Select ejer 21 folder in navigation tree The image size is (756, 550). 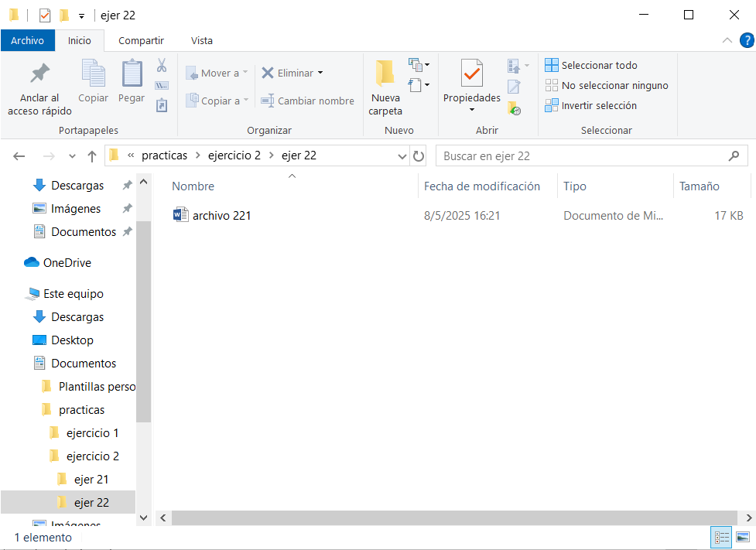point(91,480)
